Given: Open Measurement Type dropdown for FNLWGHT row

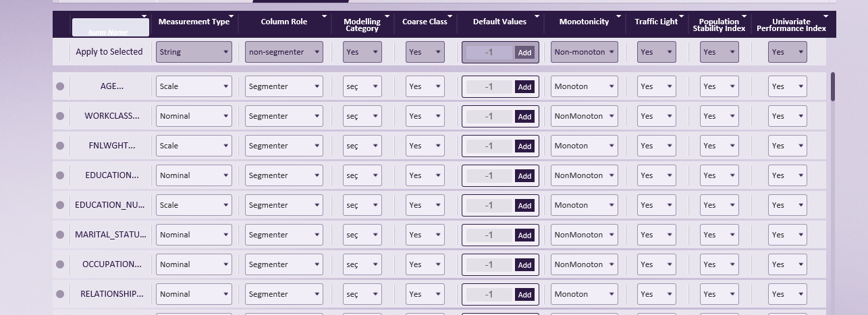Looking at the screenshot, I should (x=194, y=146).
